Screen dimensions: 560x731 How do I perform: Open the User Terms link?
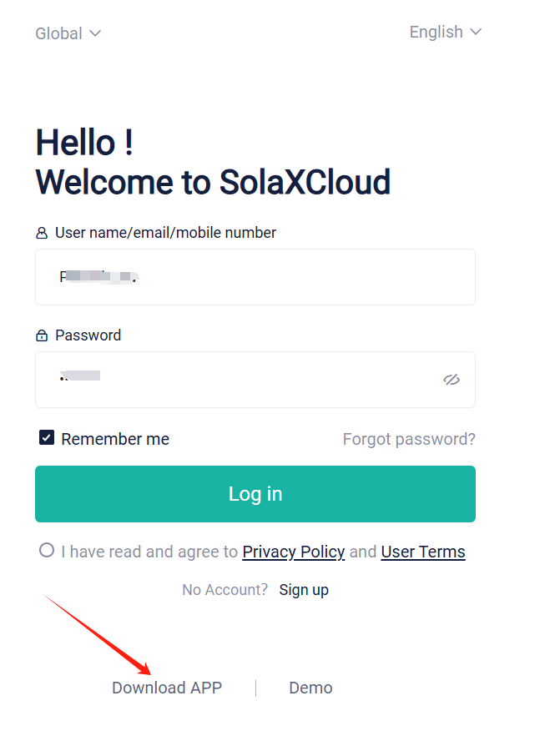point(423,552)
